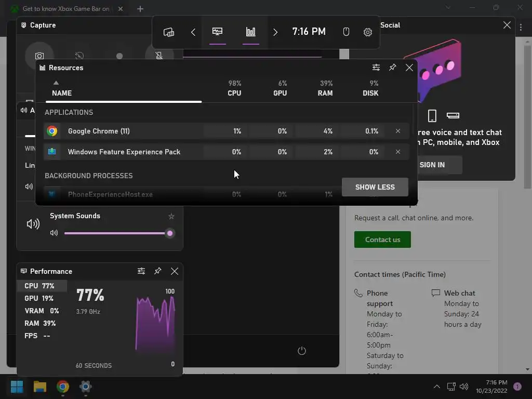Select FPS metric tab
Screen dimensions: 532x399
coord(42,336)
